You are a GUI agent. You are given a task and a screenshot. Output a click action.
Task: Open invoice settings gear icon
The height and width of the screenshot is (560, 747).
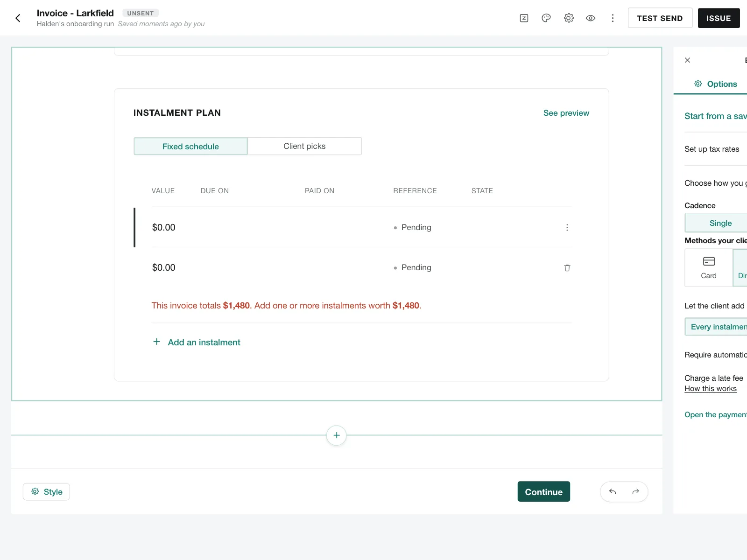click(x=569, y=18)
